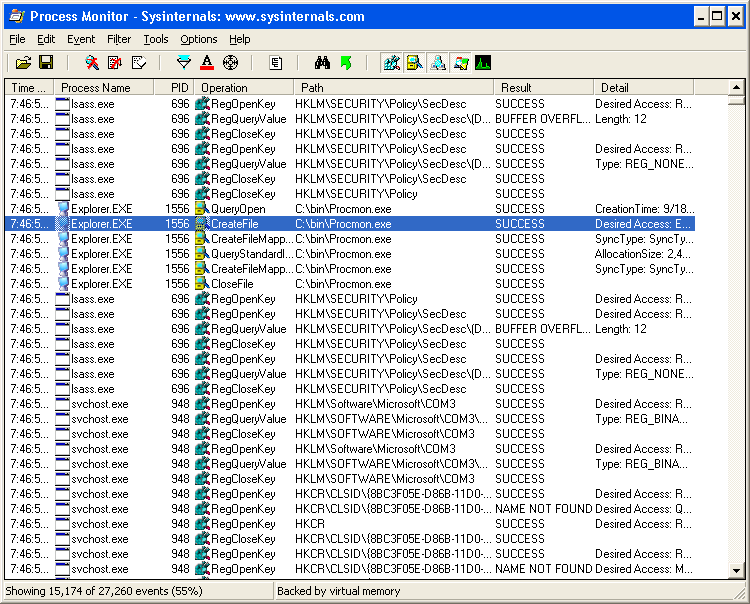The width and height of the screenshot is (750, 604).
Task: Toggle event capture with the magnifier icon
Action: [x=92, y=63]
